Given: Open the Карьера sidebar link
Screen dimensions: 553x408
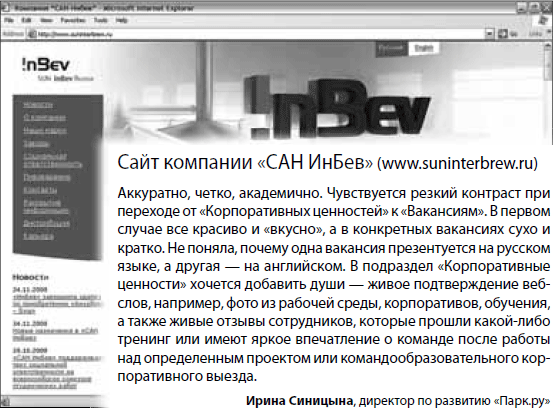Looking at the screenshot, I should coord(38,236).
